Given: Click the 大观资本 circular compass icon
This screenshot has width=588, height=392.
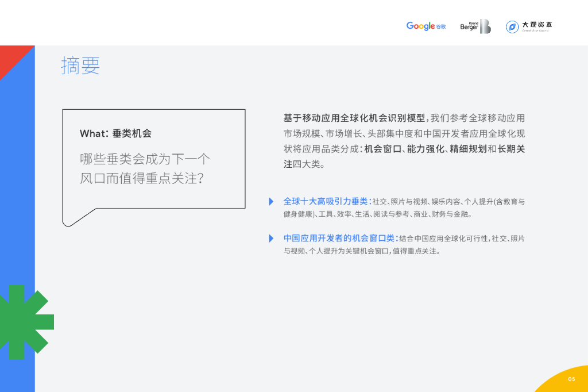Looking at the screenshot, I should [x=512, y=27].
